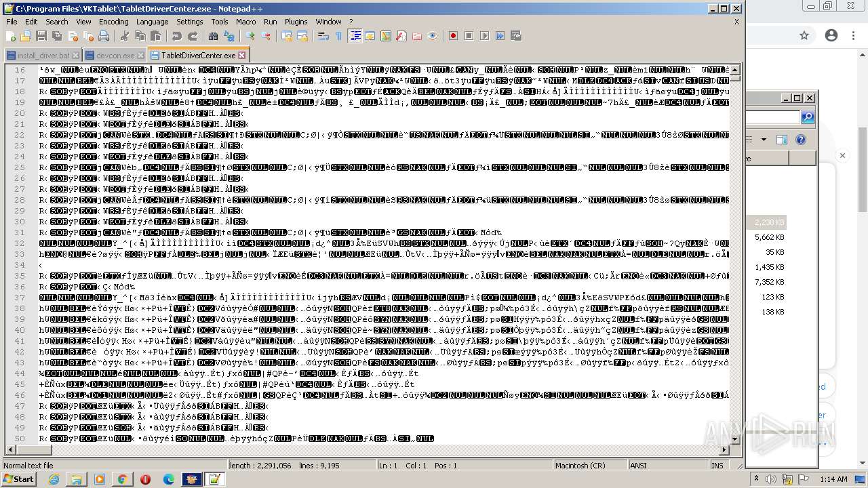868x488 pixels.
Task: Click the Cut scissors icon
Action: point(124,36)
